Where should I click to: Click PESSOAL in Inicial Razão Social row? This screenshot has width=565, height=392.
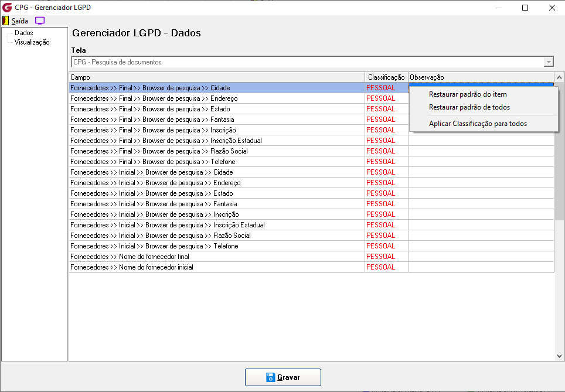(381, 236)
